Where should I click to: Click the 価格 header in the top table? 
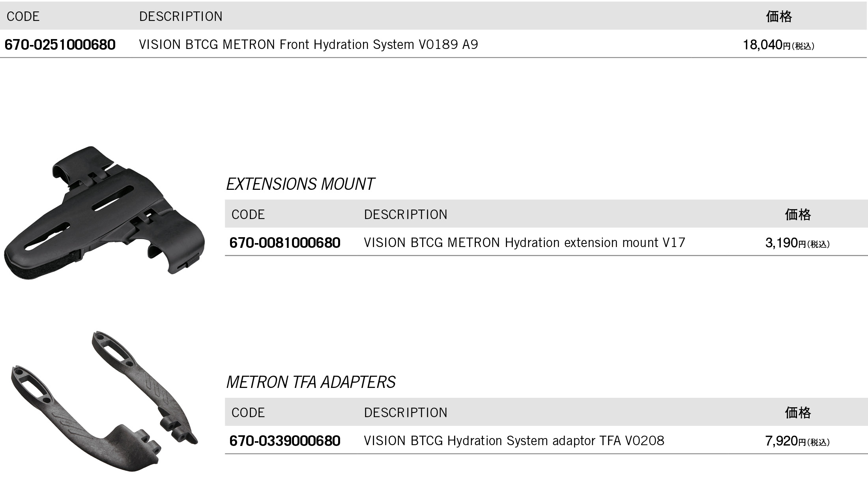(x=779, y=17)
